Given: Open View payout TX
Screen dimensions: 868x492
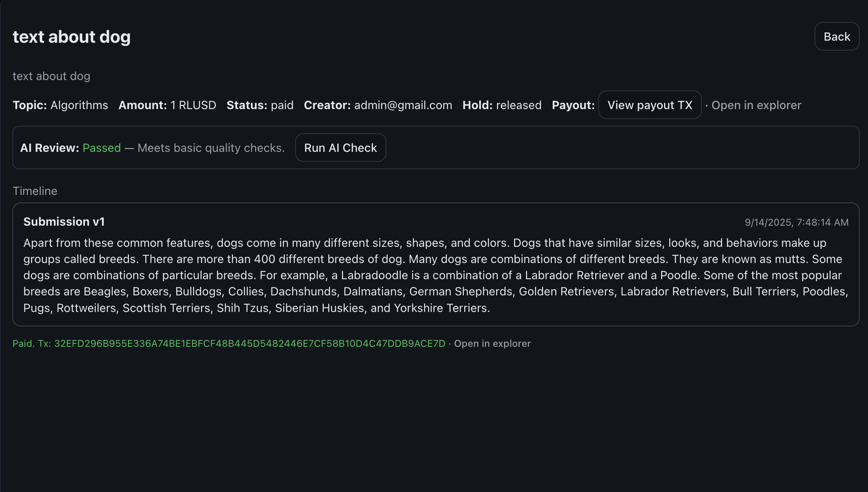Looking at the screenshot, I should tap(650, 105).
